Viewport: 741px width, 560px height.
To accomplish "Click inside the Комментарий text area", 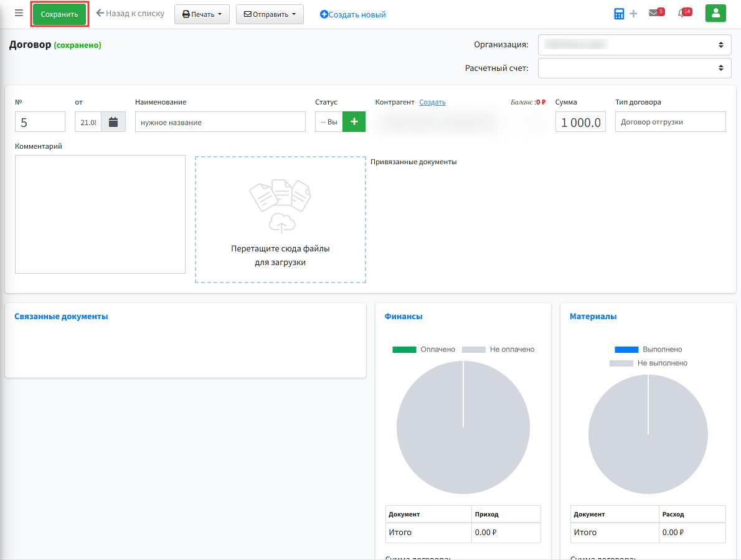I will coord(100,215).
